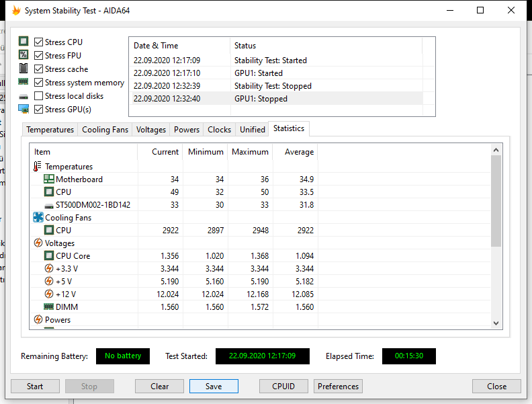The image size is (532, 404).
Task: Click the Close button at bottom right
Action: point(496,387)
